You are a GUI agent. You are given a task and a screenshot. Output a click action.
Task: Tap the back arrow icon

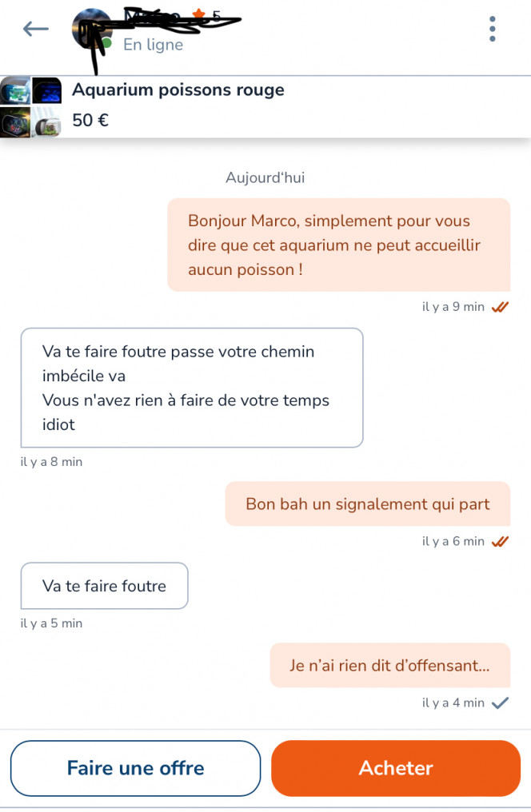coord(36,29)
